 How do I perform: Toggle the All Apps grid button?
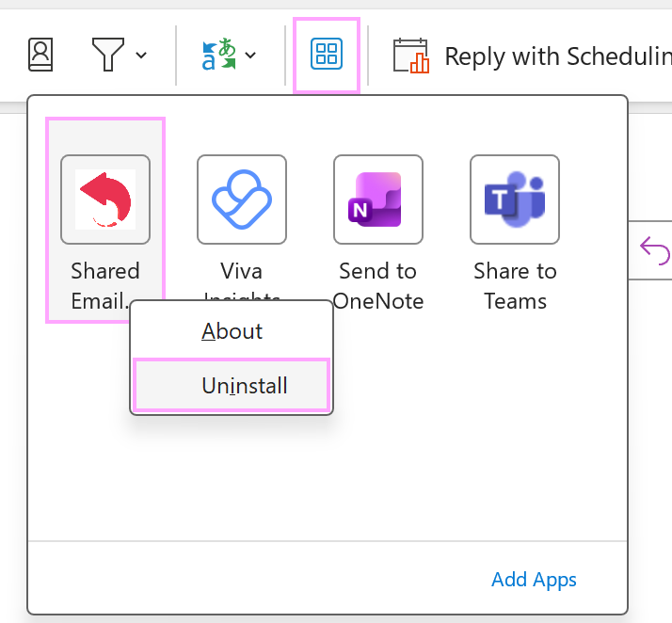[327, 54]
